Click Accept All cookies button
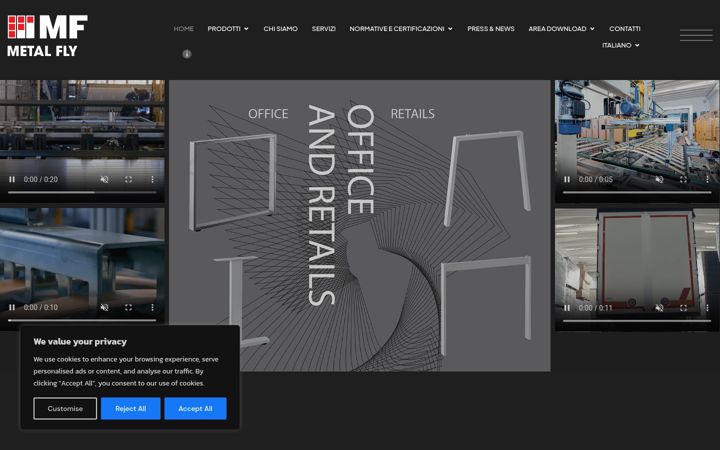 click(195, 408)
